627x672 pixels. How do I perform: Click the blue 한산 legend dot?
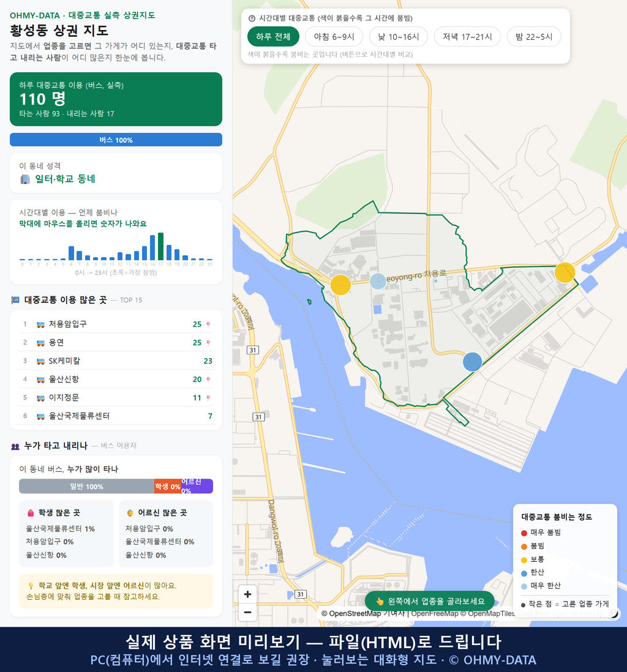click(524, 573)
